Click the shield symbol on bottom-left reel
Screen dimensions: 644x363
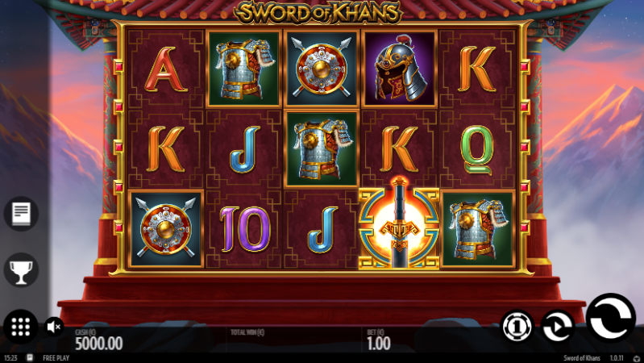click(165, 229)
